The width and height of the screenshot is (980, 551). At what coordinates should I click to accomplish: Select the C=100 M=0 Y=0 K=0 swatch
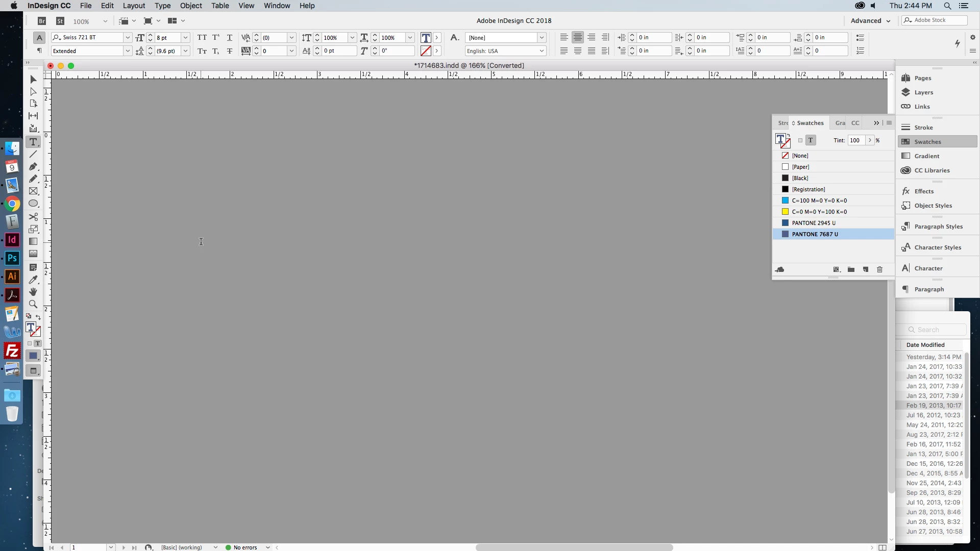point(833,201)
